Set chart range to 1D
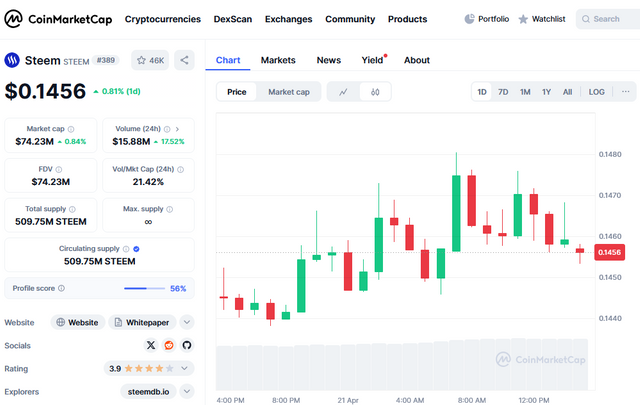This screenshot has width=640, height=405. click(482, 92)
